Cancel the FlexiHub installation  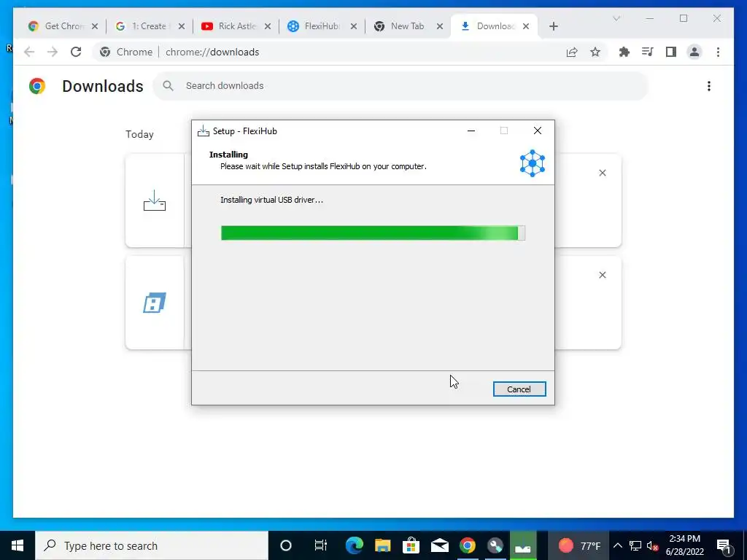[519, 389]
